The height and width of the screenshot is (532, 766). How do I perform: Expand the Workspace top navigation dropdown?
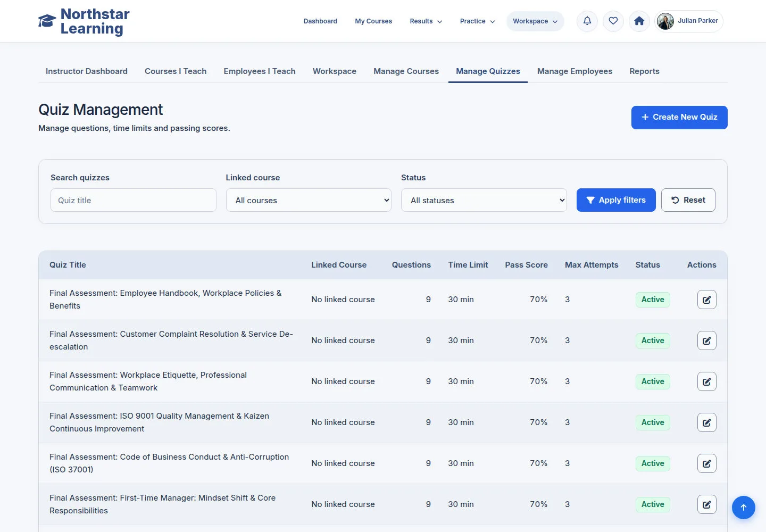535,21
